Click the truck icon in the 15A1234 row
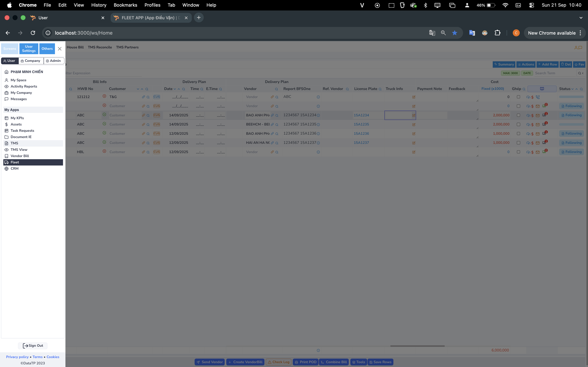 [544, 115]
